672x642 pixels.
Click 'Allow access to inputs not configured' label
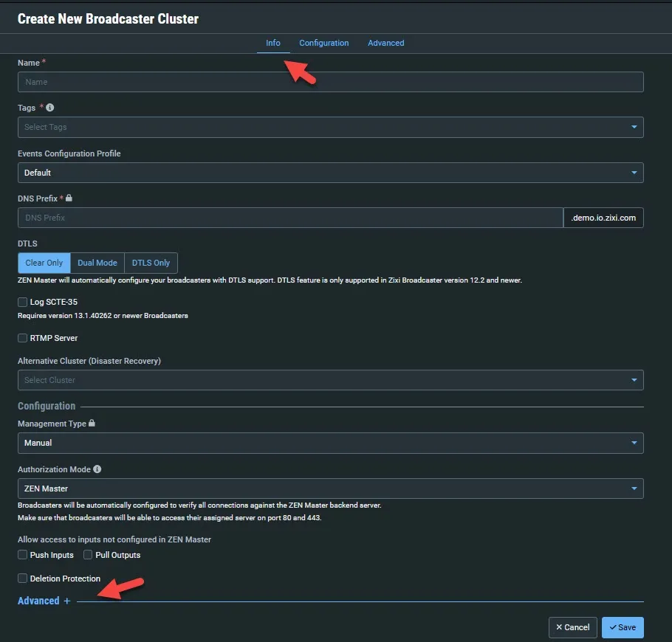tap(114, 539)
